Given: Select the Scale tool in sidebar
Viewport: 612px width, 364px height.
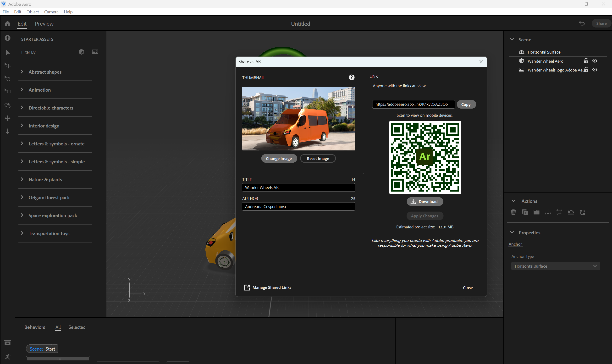Looking at the screenshot, I should tap(8, 91).
